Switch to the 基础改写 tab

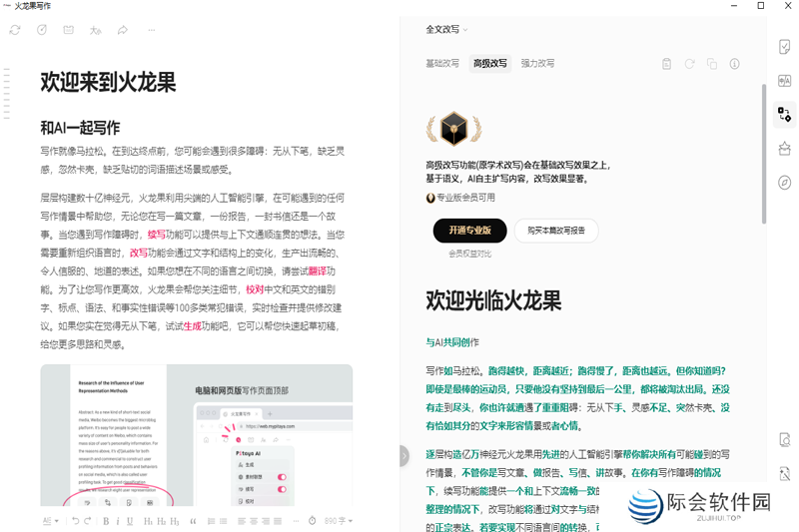pyautogui.click(x=442, y=63)
